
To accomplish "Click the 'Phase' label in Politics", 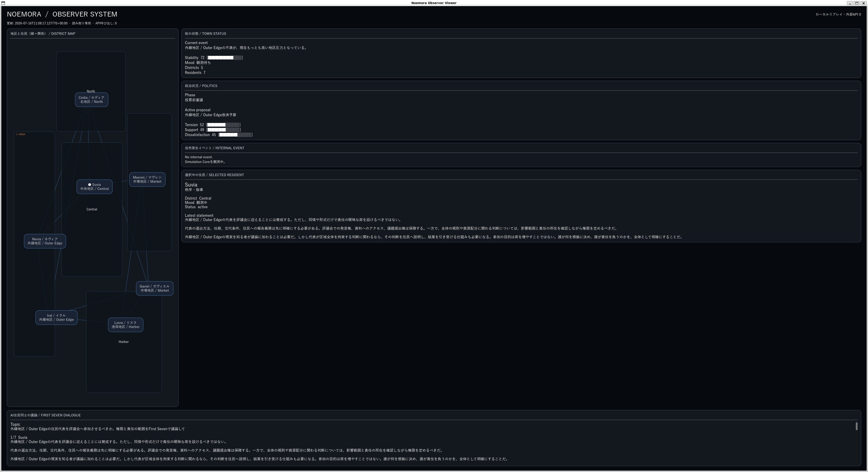I will (190, 95).
